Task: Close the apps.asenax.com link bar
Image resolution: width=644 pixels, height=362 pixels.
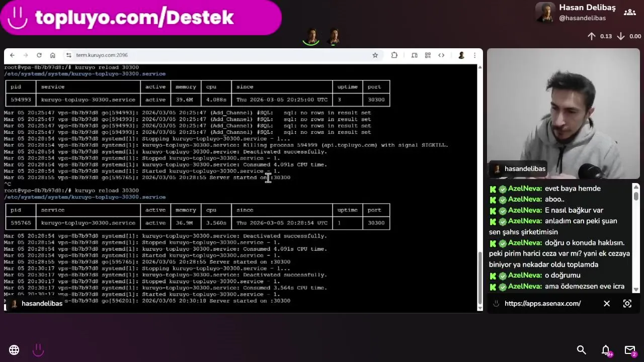Action: click(x=607, y=304)
